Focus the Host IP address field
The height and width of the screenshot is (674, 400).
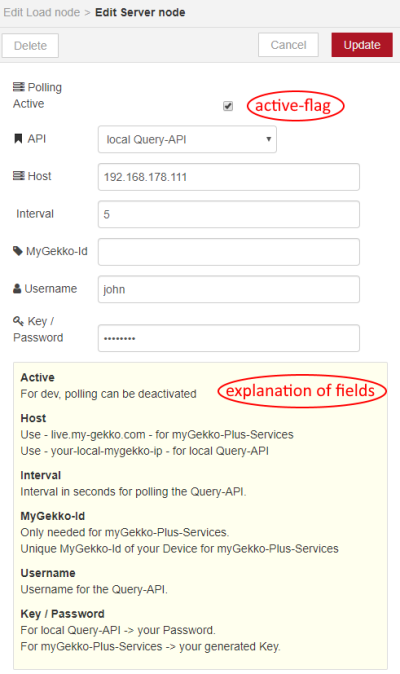click(x=229, y=177)
